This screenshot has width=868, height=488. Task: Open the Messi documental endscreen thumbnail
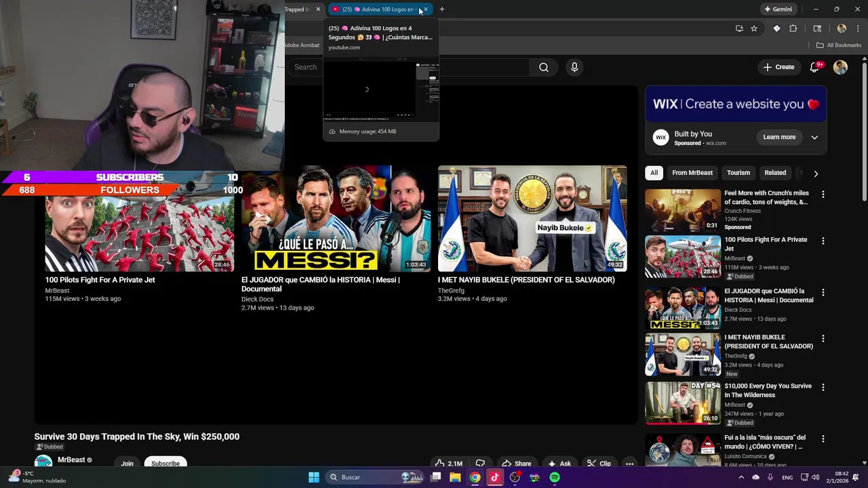pyautogui.click(x=336, y=218)
